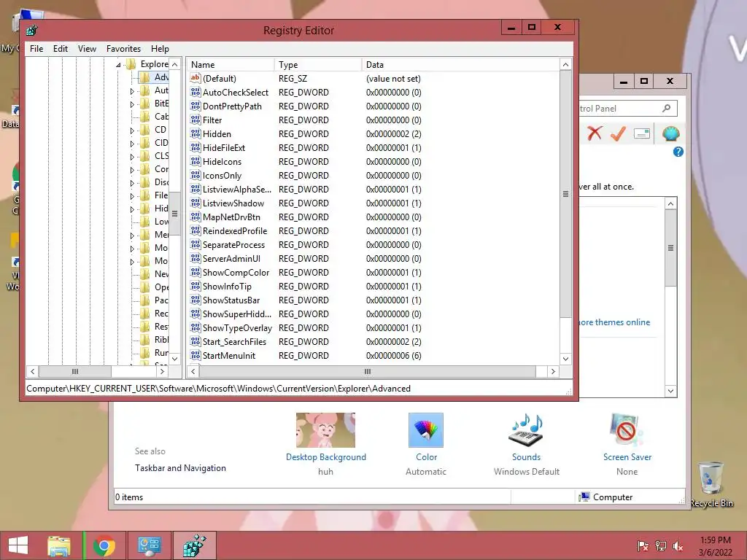Open Desktop Background settings link
The height and width of the screenshot is (560, 747).
[326, 456]
